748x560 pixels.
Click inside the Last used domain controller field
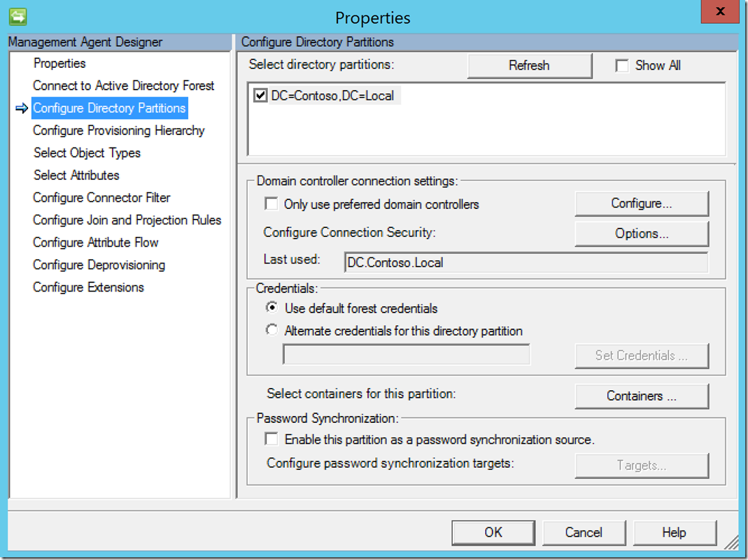[526, 263]
